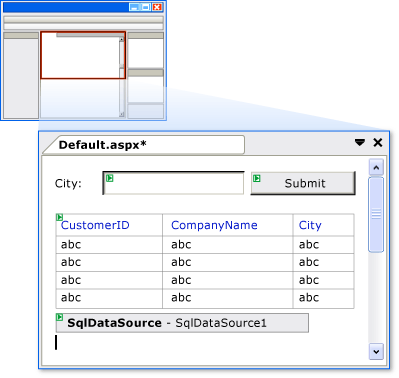Viewport: 399px width, 378px height.
Task: Click the smart tag glyph on Submit button
Action: click(256, 178)
